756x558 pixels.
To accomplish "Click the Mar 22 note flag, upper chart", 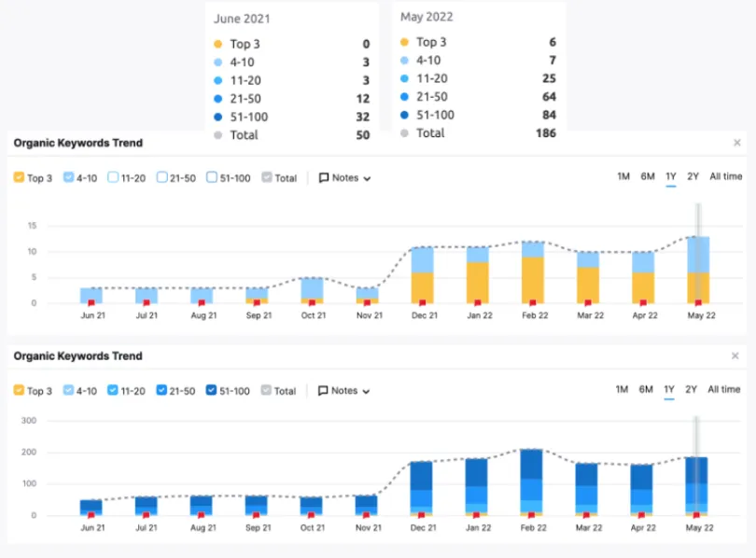I will [588, 303].
